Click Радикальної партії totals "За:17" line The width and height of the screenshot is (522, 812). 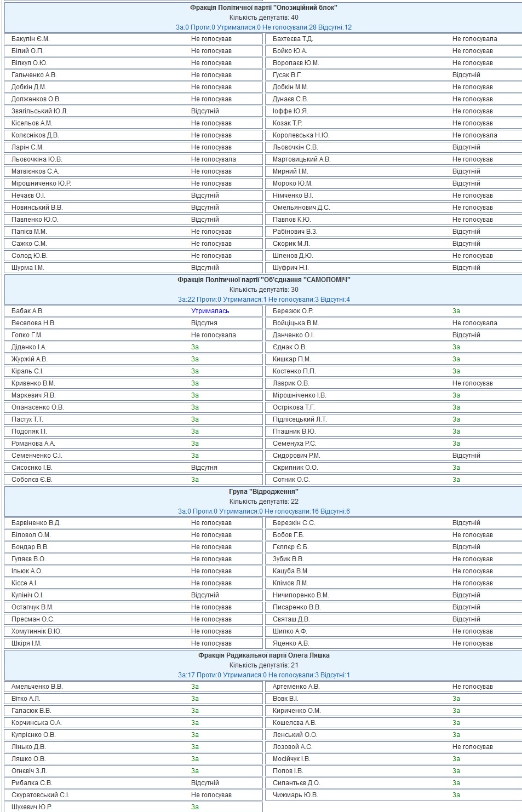pyautogui.click(x=263, y=675)
